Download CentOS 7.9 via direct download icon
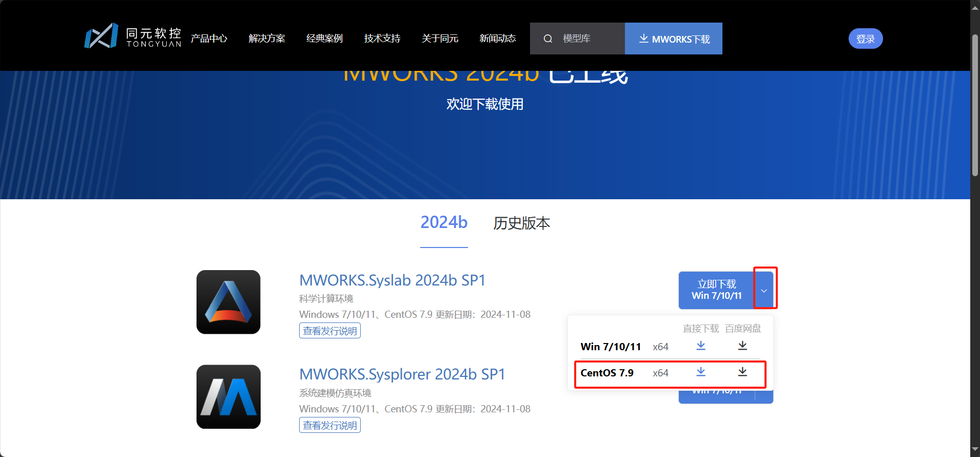This screenshot has height=457, width=980. click(x=701, y=372)
